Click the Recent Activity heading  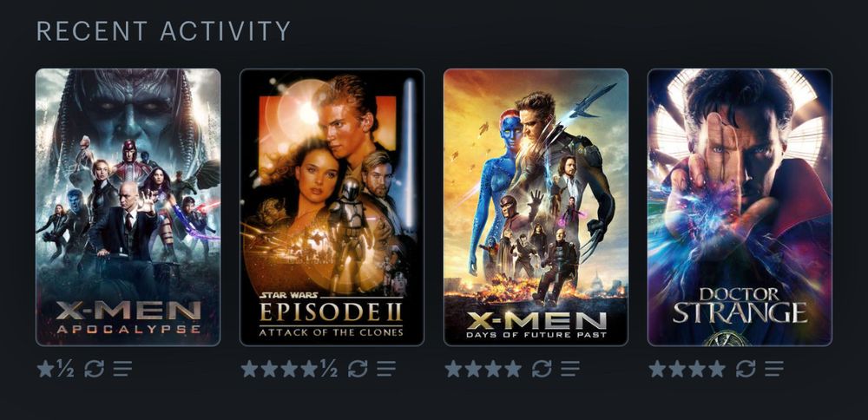[163, 31]
